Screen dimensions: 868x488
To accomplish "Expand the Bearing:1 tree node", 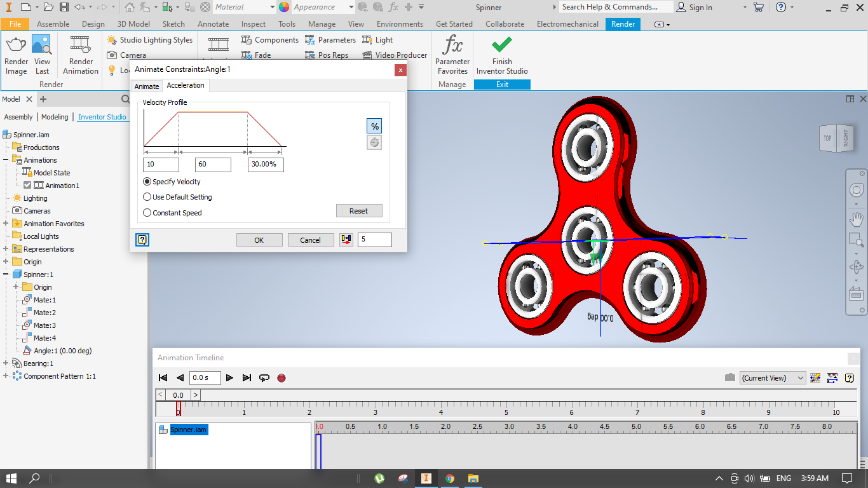I will (6, 363).
